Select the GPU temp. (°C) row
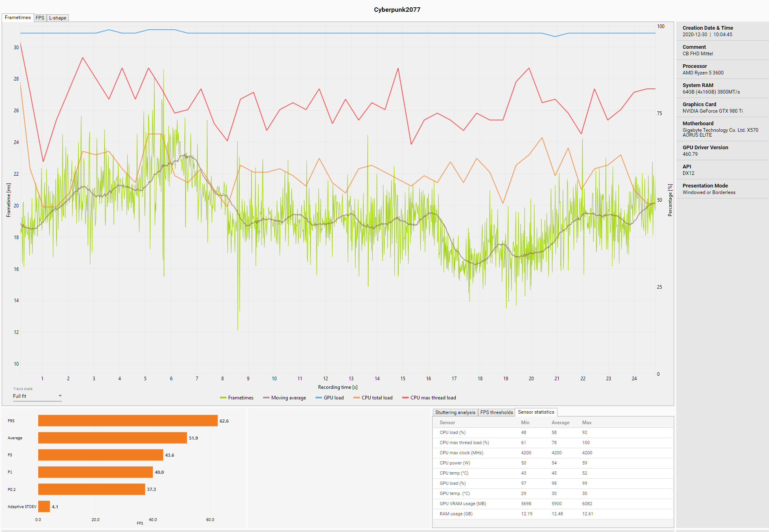 coord(553,493)
